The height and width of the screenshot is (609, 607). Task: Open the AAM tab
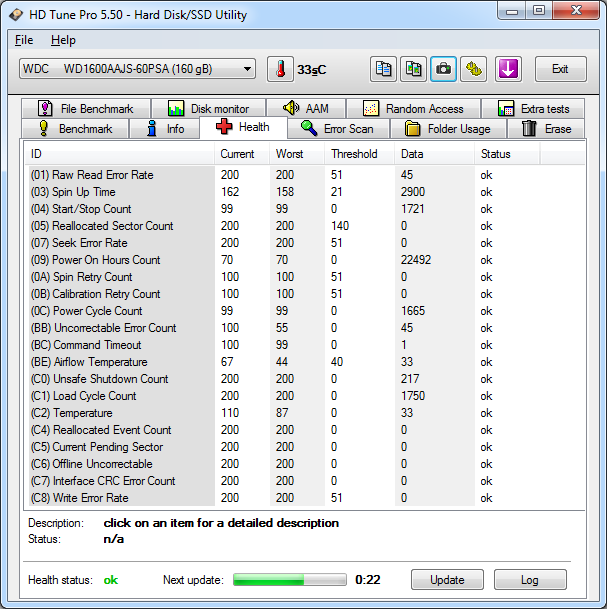pos(306,108)
